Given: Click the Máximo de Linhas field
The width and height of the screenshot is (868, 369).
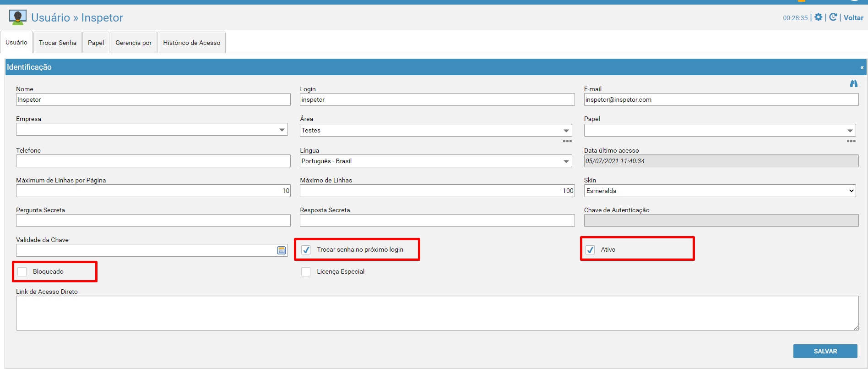Looking at the screenshot, I should click(437, 191).
